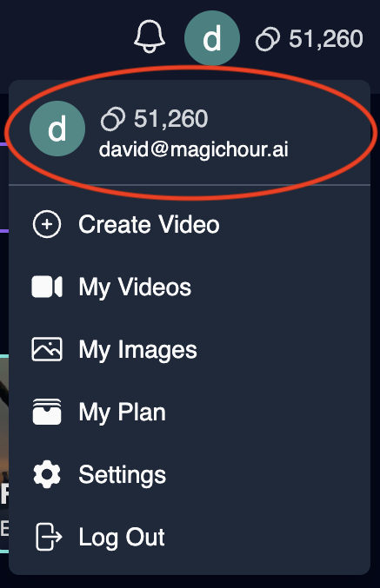Select the Create Video menu entry
Screen dimensions: 380x588
190,224
